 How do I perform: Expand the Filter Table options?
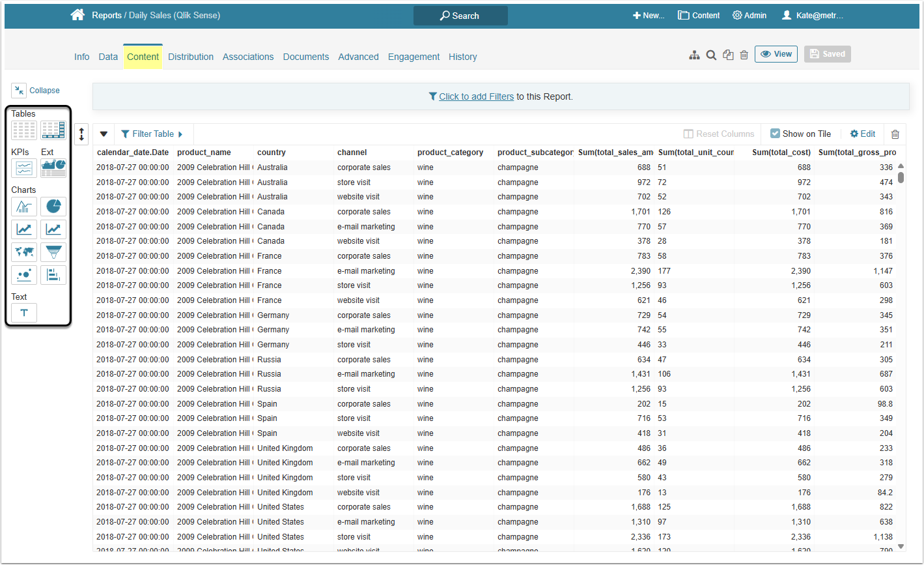pos(152,134)
